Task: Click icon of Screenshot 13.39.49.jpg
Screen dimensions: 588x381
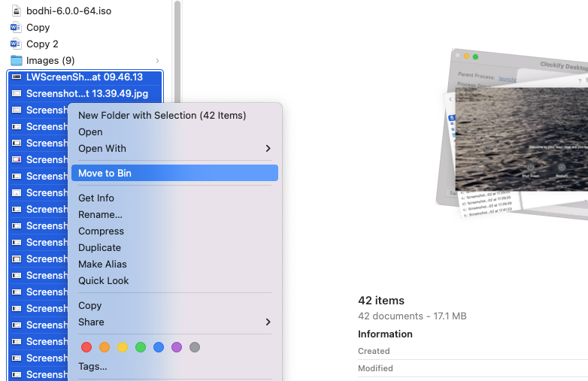Action: [16, 94]
